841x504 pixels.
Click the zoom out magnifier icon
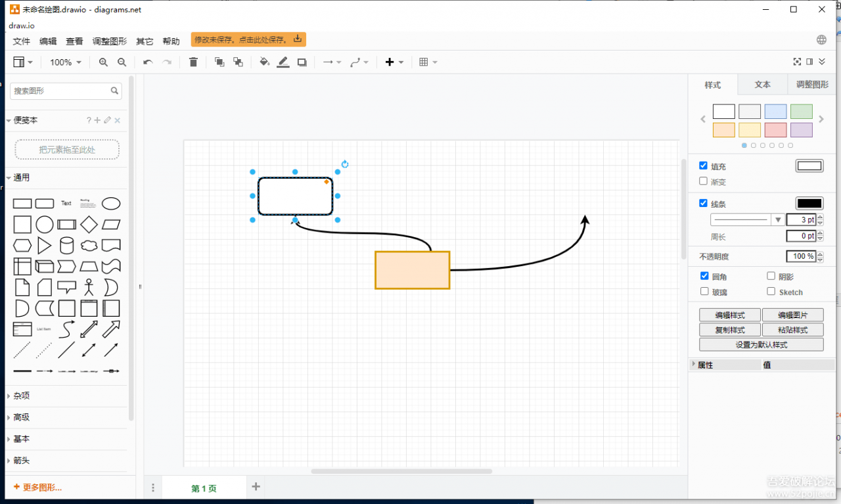pos(122,62)
